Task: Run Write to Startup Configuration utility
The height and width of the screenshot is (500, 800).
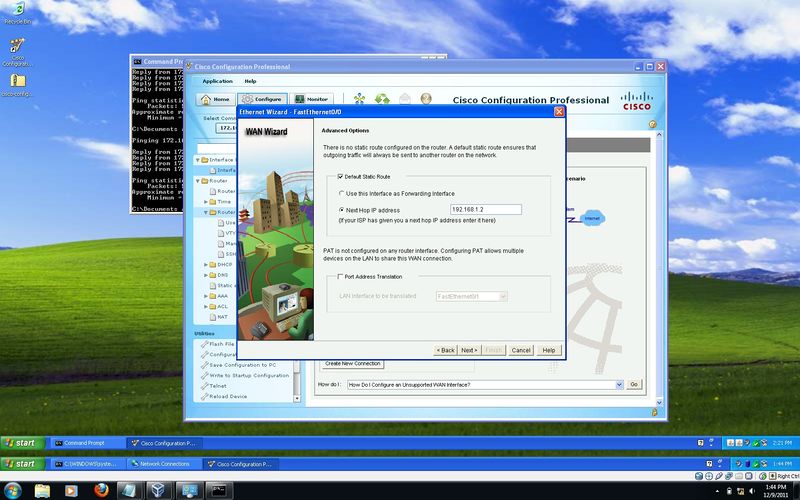Action: [245, 376]
